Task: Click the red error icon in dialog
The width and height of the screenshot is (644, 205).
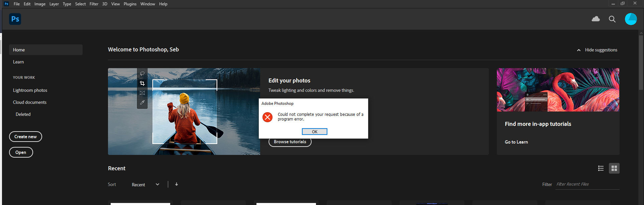Action: coord(267,117)
